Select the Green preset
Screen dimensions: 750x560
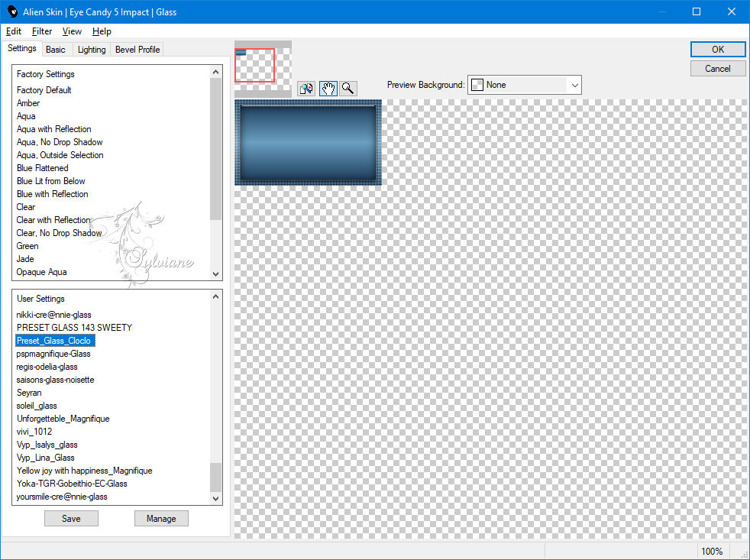click(27, 245)
